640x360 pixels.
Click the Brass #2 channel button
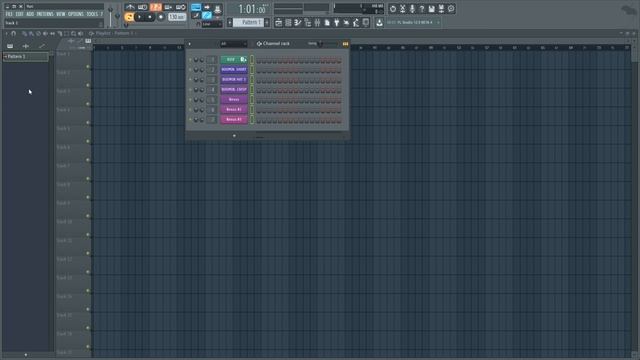(234, 109)
